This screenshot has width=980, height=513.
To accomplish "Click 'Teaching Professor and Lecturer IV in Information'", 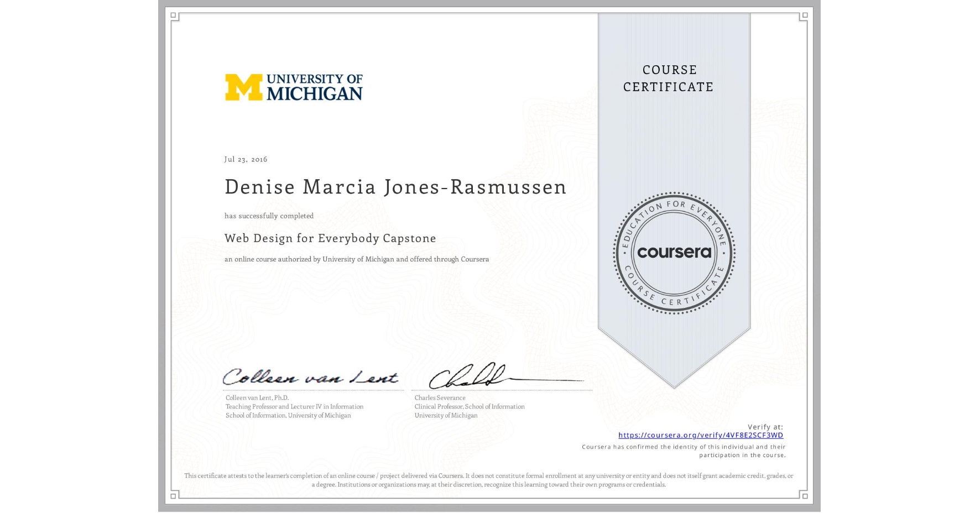I will click(x=294, y=406).
